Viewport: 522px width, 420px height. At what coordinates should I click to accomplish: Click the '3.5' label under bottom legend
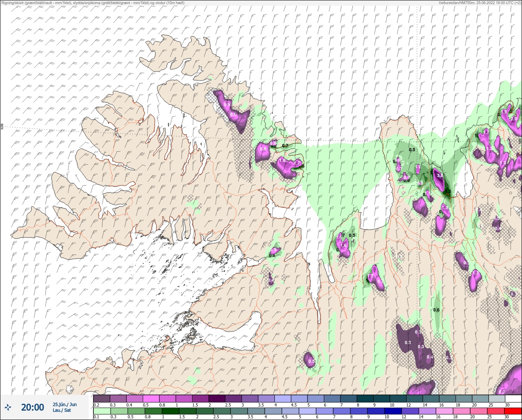click(250, 417)
